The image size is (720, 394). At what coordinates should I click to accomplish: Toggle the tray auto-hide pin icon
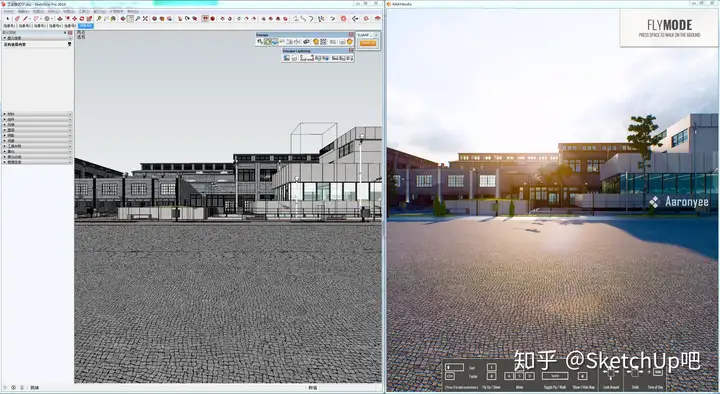click(65, 33)
